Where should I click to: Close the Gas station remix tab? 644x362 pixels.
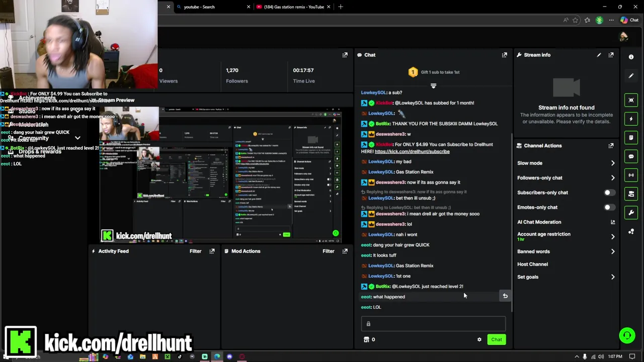click(329, 7)
